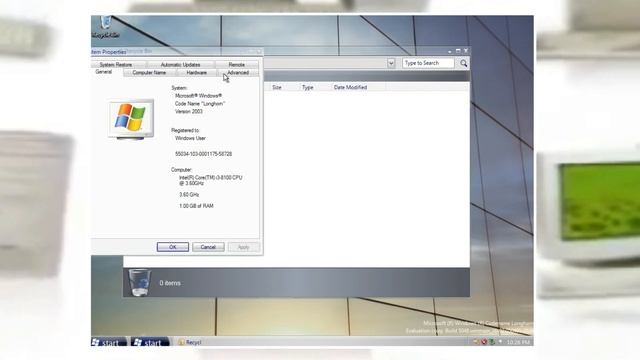Confirm System Properties with OK
640x360 pixels.
[x=173, y=247]
